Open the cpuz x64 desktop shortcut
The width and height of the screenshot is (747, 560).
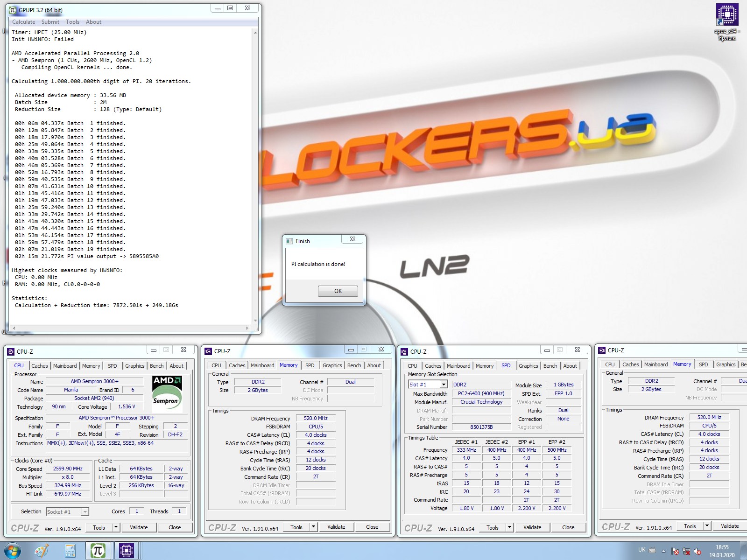click(727, 21)
